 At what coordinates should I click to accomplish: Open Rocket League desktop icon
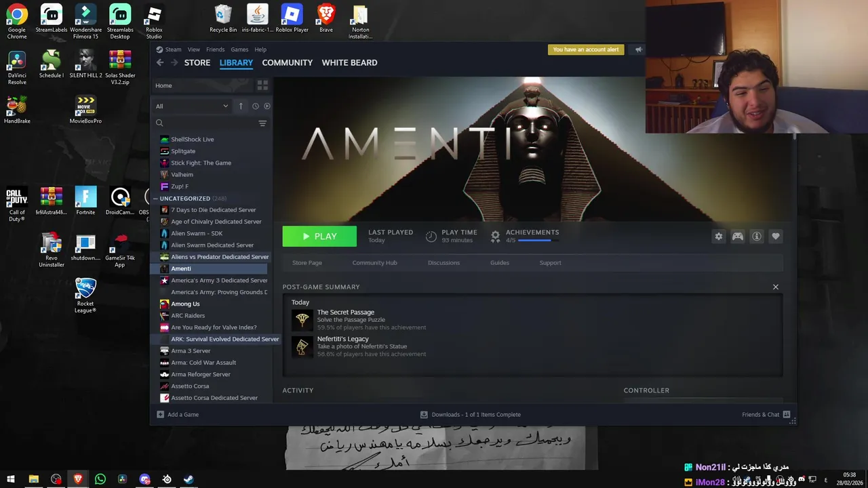[x=85, y=296]
